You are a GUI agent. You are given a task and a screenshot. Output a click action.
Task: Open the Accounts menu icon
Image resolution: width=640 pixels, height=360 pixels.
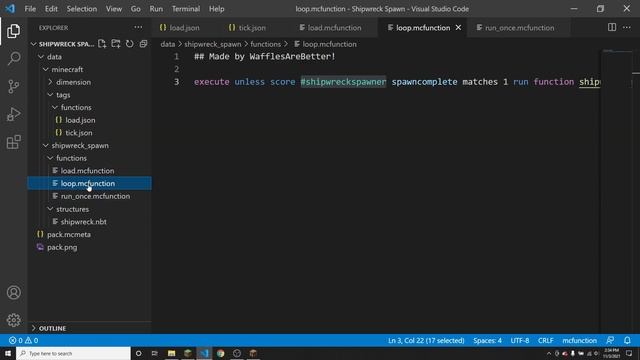point(13,292)
